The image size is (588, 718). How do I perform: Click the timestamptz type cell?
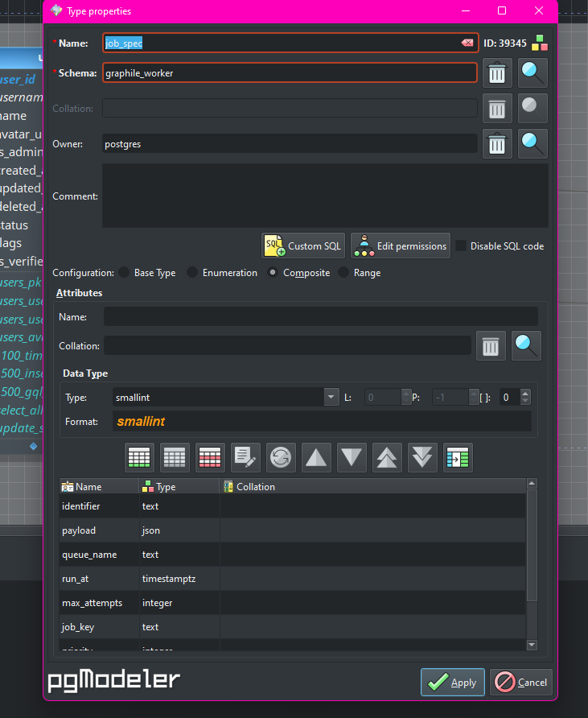click(x=179, y=579)
